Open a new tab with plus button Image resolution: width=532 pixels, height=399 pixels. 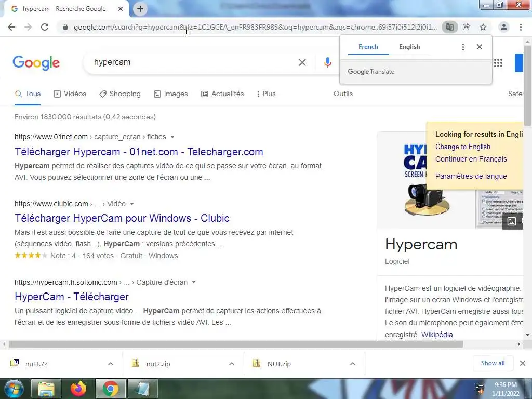point(140,9)
